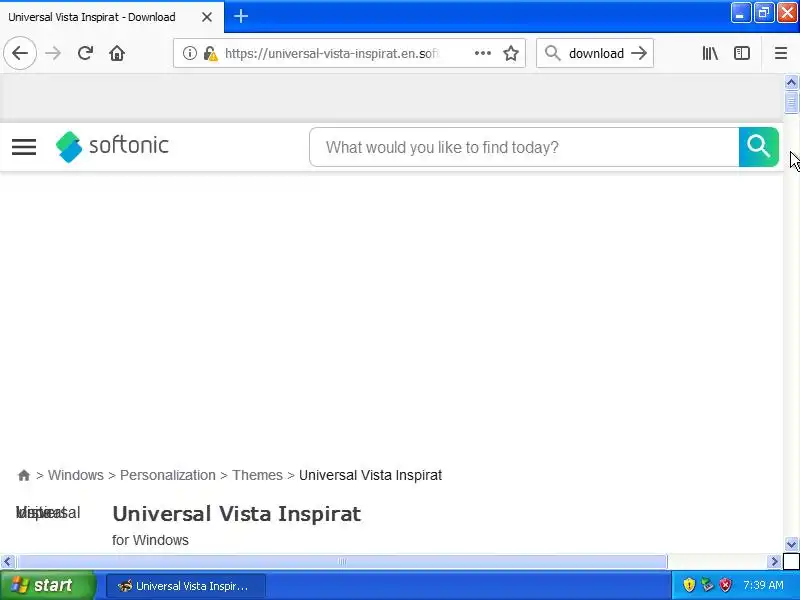Open the Personalization breadcrumb link
Screen dimensions: 800x600
[168, 475]
